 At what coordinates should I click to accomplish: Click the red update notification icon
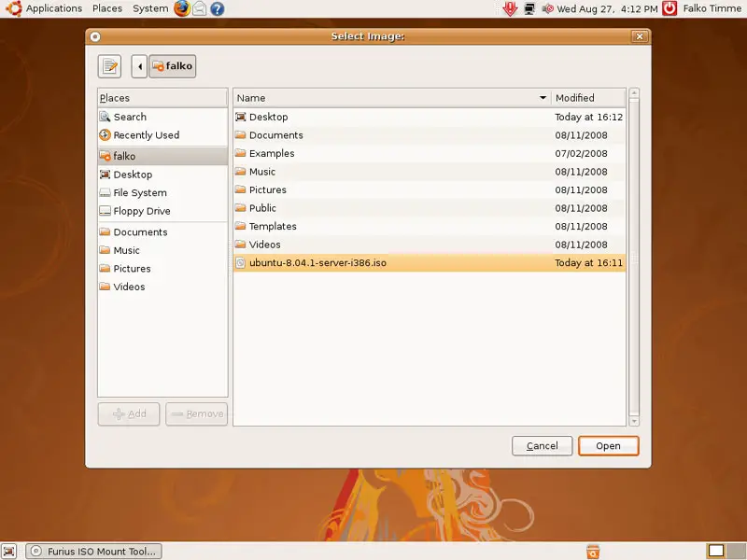click(x=510, y=8)
